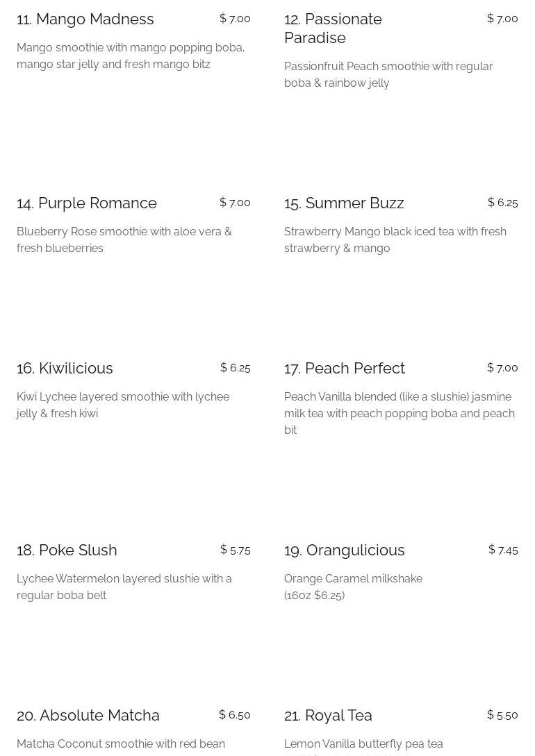Select the Kiwilicious drink title
The image size is (535, 756).
click(65, 369)
